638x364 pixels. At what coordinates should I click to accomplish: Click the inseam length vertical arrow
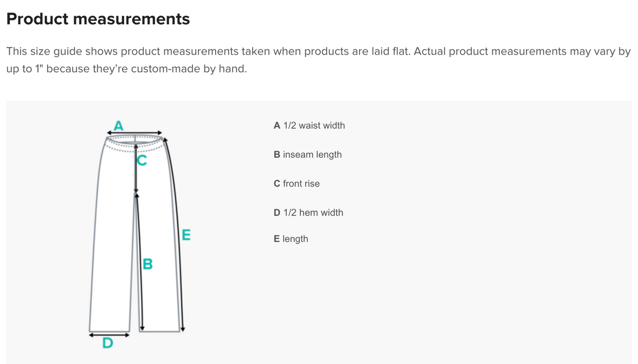pos(138,262)
